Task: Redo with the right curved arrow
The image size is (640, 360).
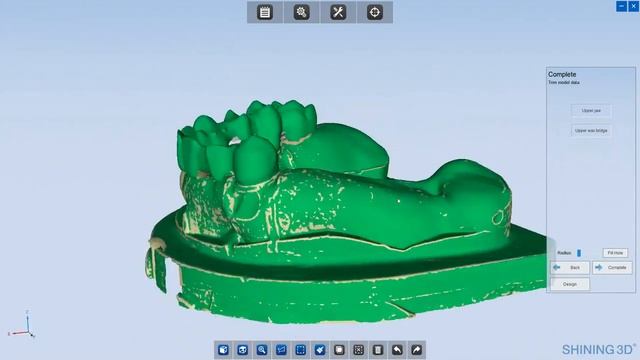Action: click(416, 350)
